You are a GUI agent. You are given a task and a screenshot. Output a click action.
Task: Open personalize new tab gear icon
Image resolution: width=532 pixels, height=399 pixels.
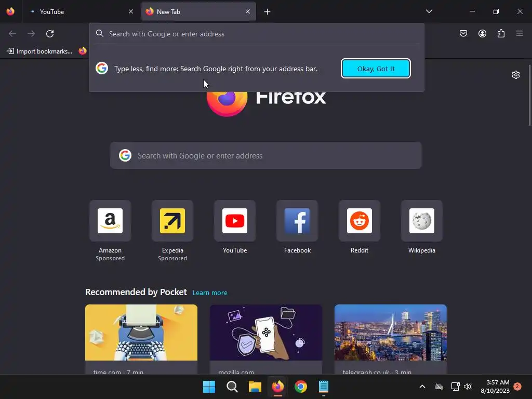click(516, 75)
